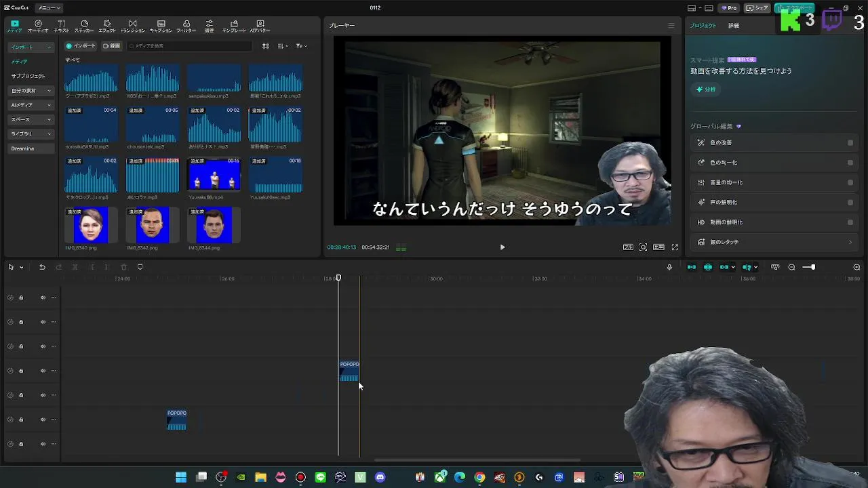Click the fullscreen icon in player
This screenshot has height=488, width=868.
(x=675, y=247)
